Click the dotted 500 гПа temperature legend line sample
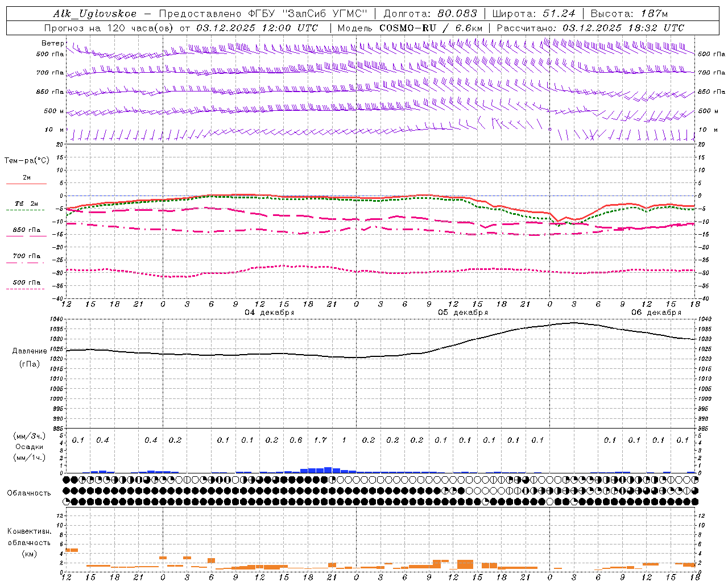 pyautogui.click(x=26, y=289)
